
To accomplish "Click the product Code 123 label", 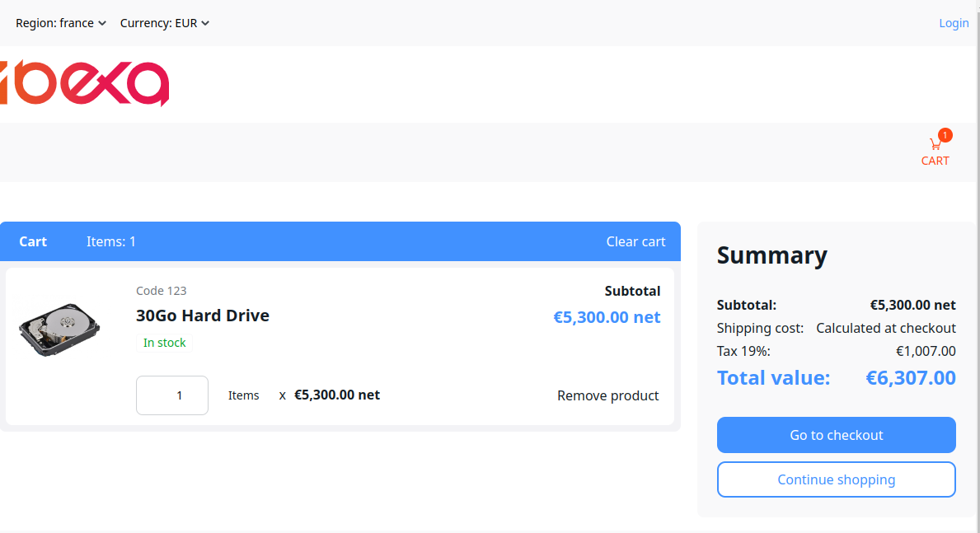I will click(x=162, y=290).
